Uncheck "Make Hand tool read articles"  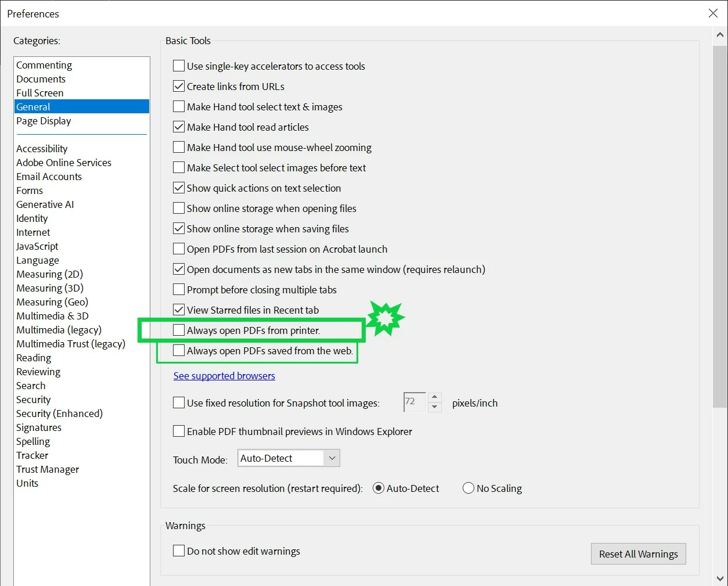coord(178,127)
